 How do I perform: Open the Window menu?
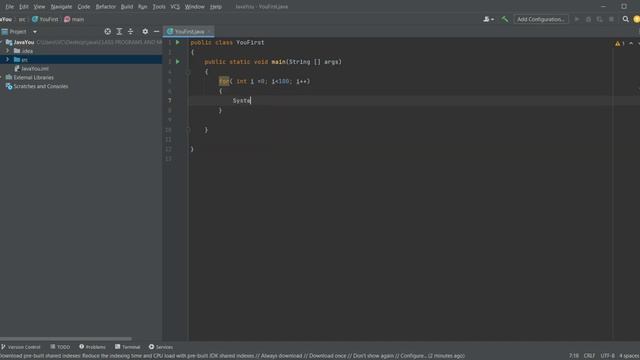[x=195, y=7]
